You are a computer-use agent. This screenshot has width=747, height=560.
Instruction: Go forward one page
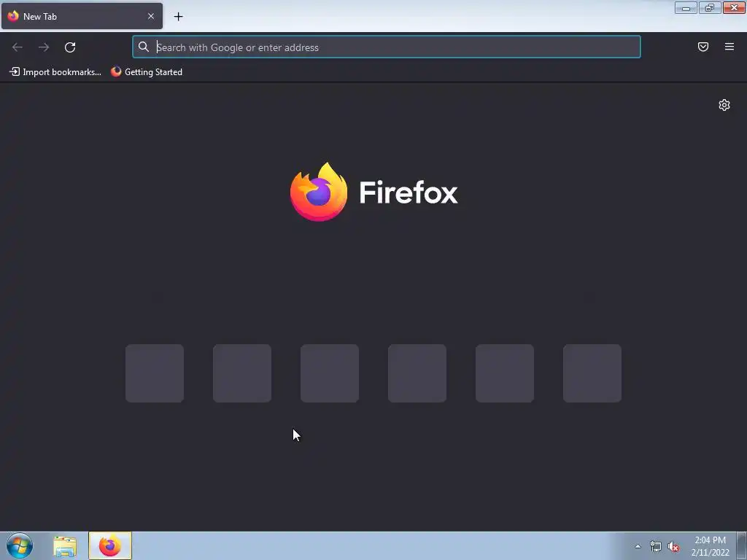43,47
